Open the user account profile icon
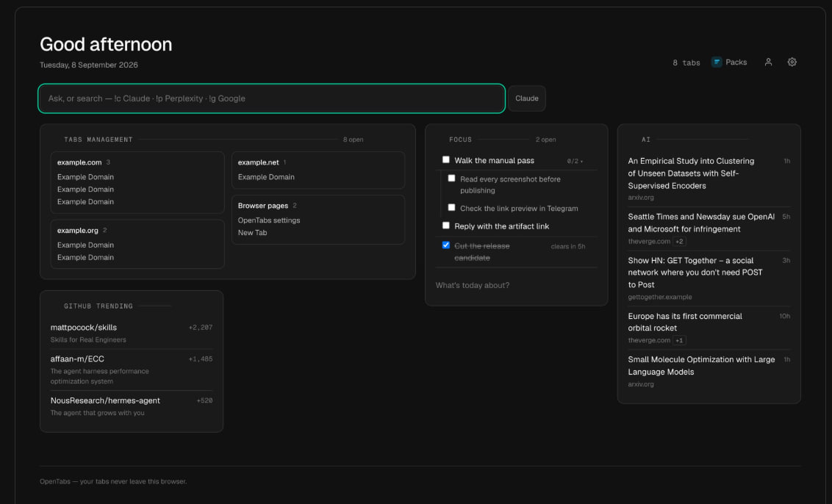832x504 pixels. click(768, 62)
